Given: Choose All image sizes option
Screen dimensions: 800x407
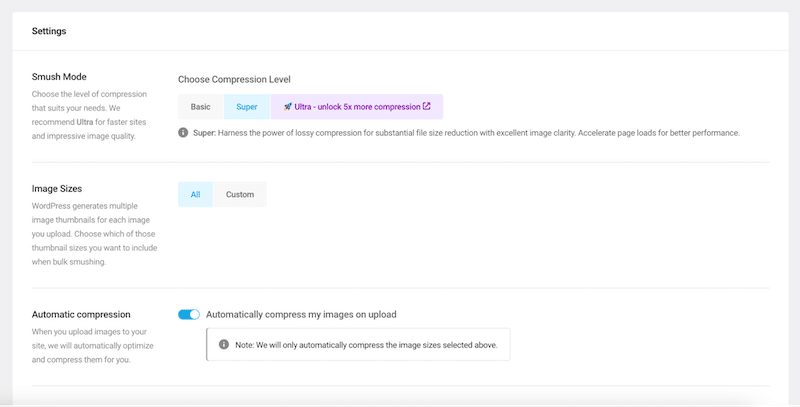Looking at the screenshot, I should pyautogui.click(x=195, y=194).
